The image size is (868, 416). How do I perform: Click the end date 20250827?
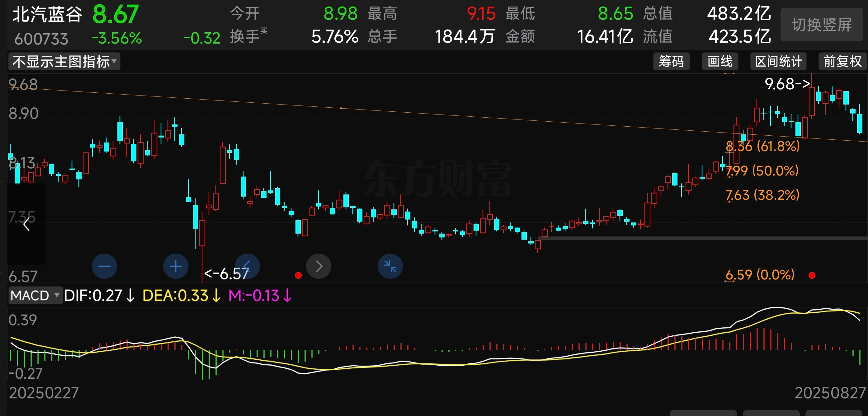pos(830,393)
